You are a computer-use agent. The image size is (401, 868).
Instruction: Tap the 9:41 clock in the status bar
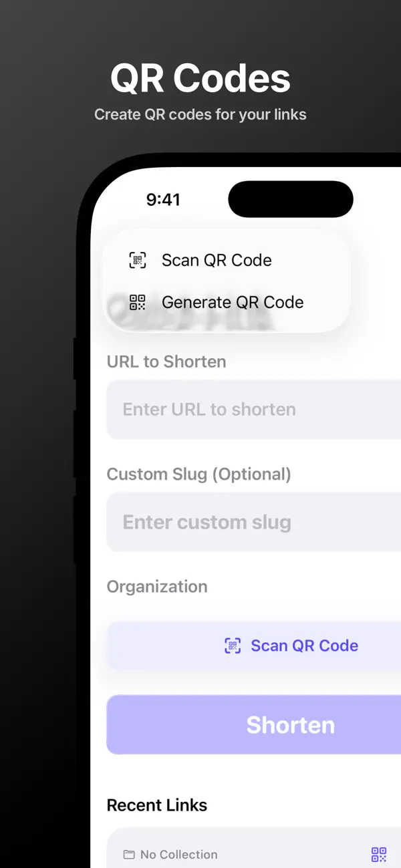[164, 198]
